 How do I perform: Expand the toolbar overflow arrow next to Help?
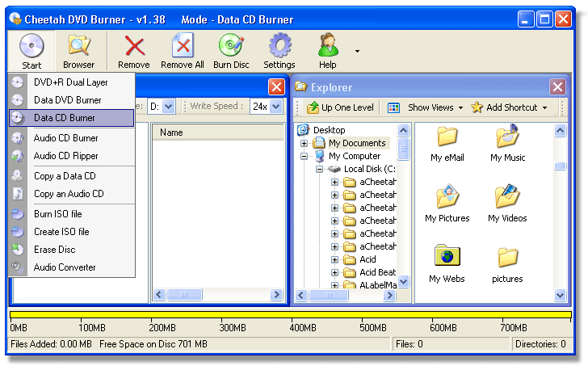(x=357, y=51)
